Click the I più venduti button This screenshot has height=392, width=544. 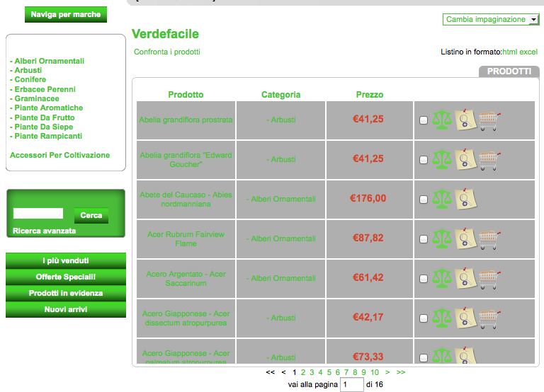tap(66, 260)
